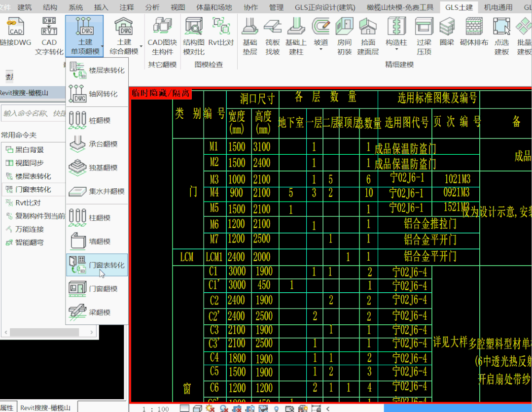Open the visual style control
Screen dimensions: 532x412
click(197, 409)
